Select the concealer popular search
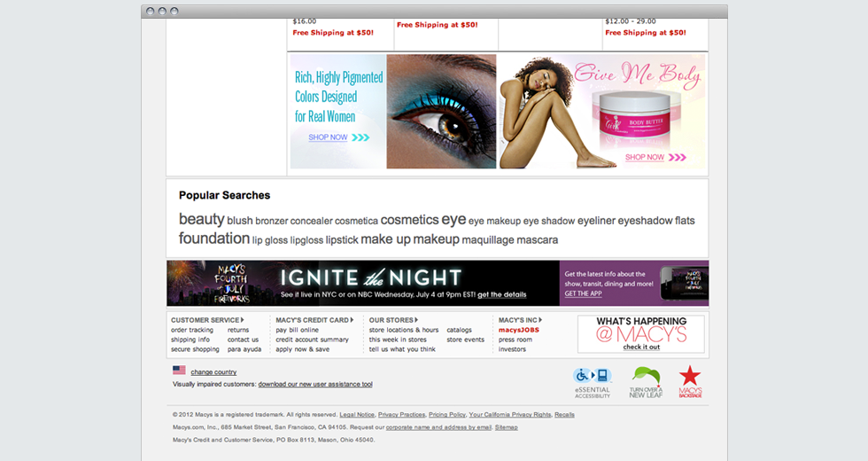868x461 pixels. [x=311, y=221]
